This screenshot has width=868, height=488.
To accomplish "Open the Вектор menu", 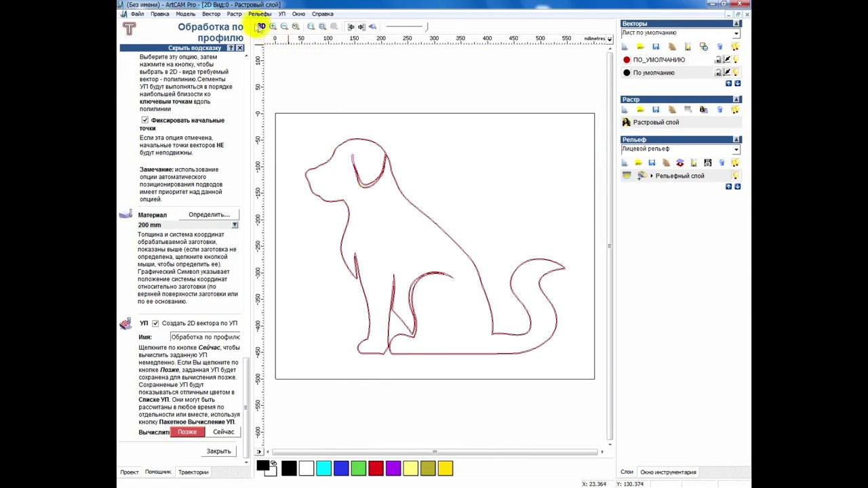I will point(211,14).
